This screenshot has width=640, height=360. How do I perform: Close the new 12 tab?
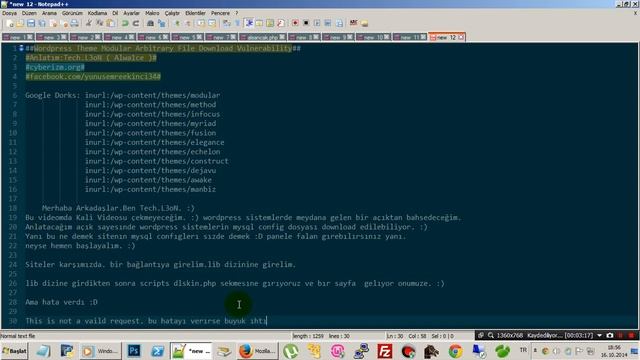461,37
